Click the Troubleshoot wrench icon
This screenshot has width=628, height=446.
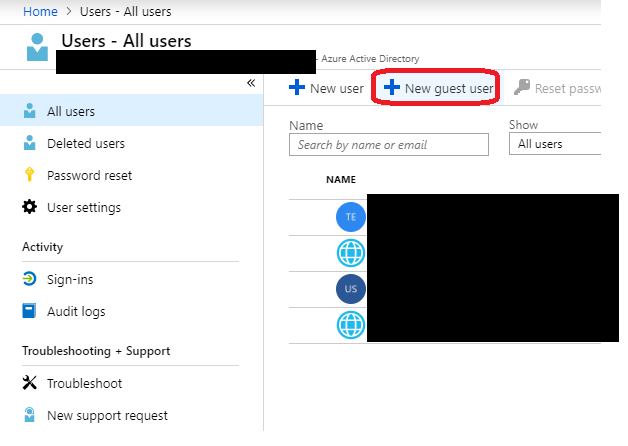(29, 383)
